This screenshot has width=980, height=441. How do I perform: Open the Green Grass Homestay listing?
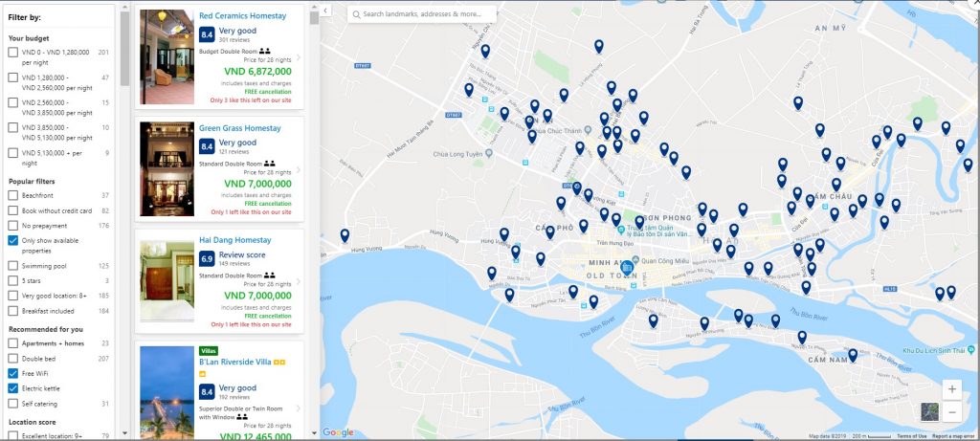[x=239, y=127]
